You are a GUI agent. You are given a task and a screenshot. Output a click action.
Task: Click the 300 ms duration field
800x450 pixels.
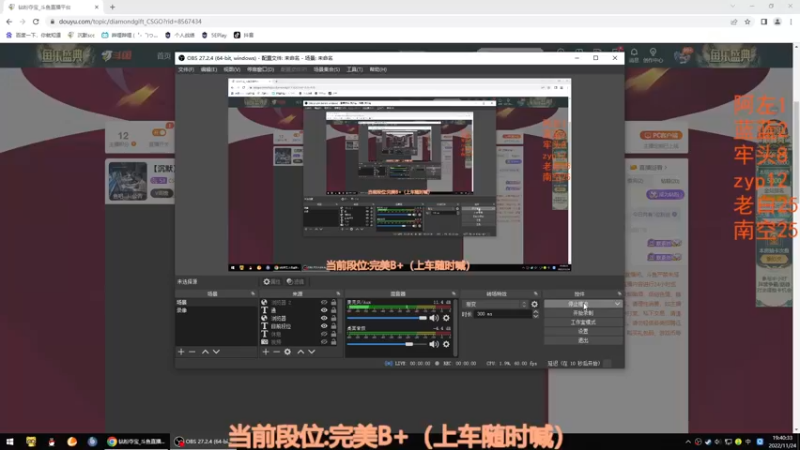point(503,314)
